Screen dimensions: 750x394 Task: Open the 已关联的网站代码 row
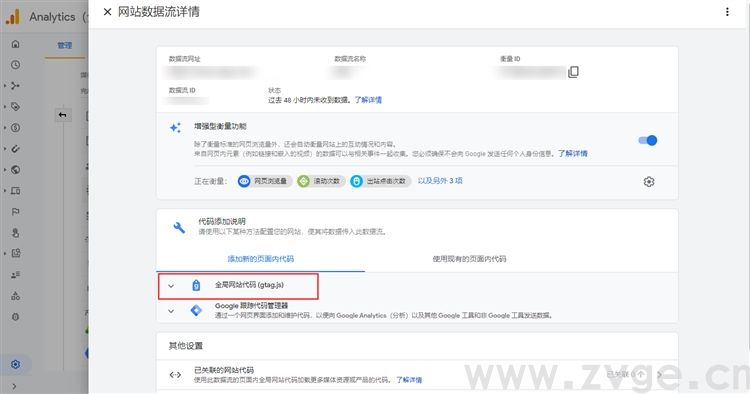(x=417, y=375)
